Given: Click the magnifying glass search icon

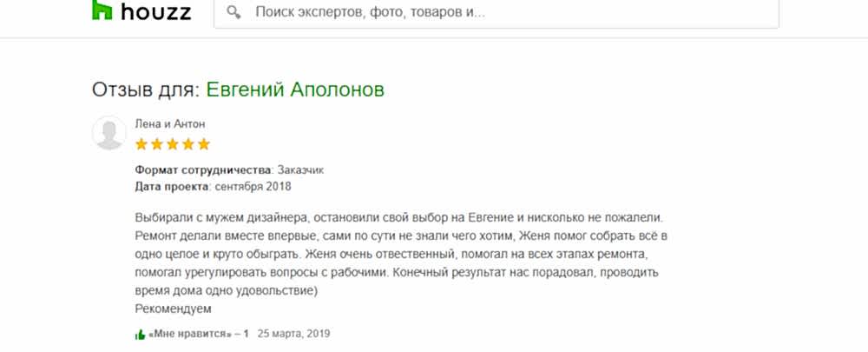Looking at the screenshot, I should pos(233,13).
